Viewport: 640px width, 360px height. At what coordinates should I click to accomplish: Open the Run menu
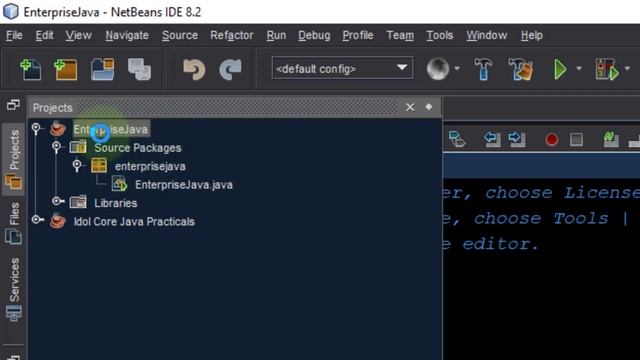276,36
